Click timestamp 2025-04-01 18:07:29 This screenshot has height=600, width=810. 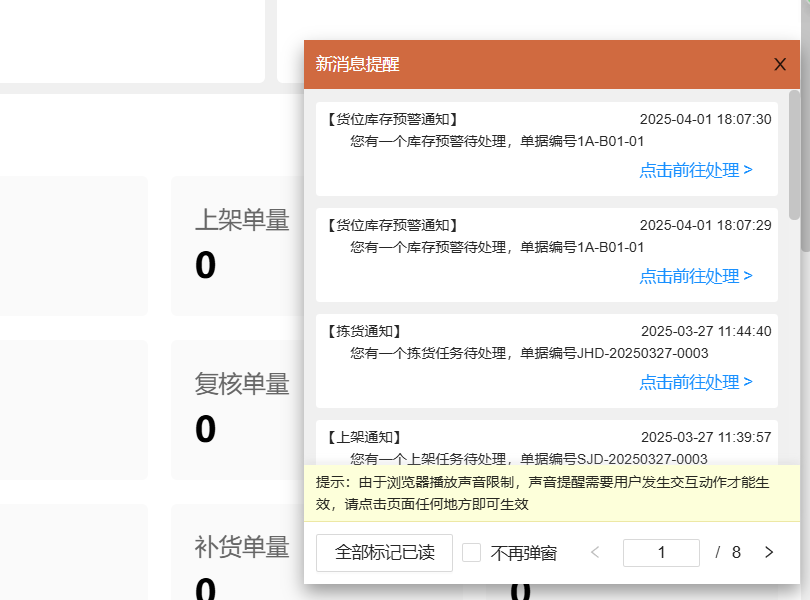[x=705, y=225]
